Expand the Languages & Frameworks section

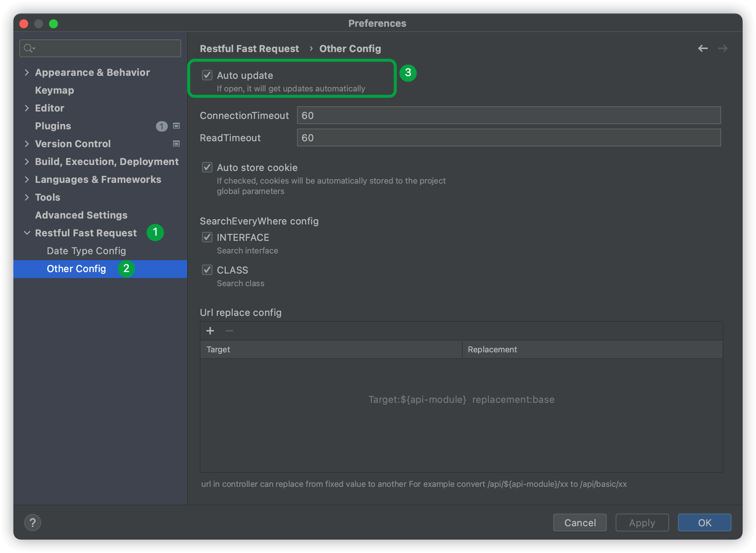(x=27, y=180)
